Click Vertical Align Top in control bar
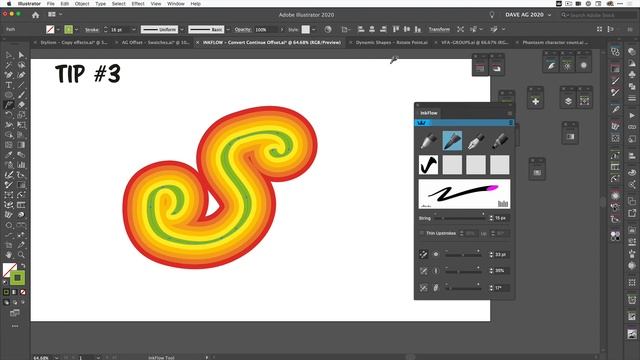 [x=396, y=29]
